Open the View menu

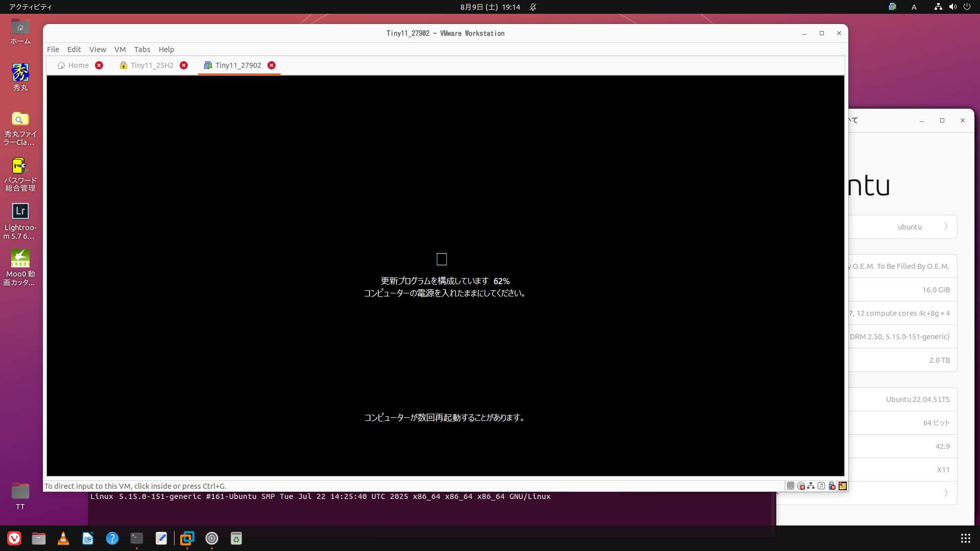(97, 49)
